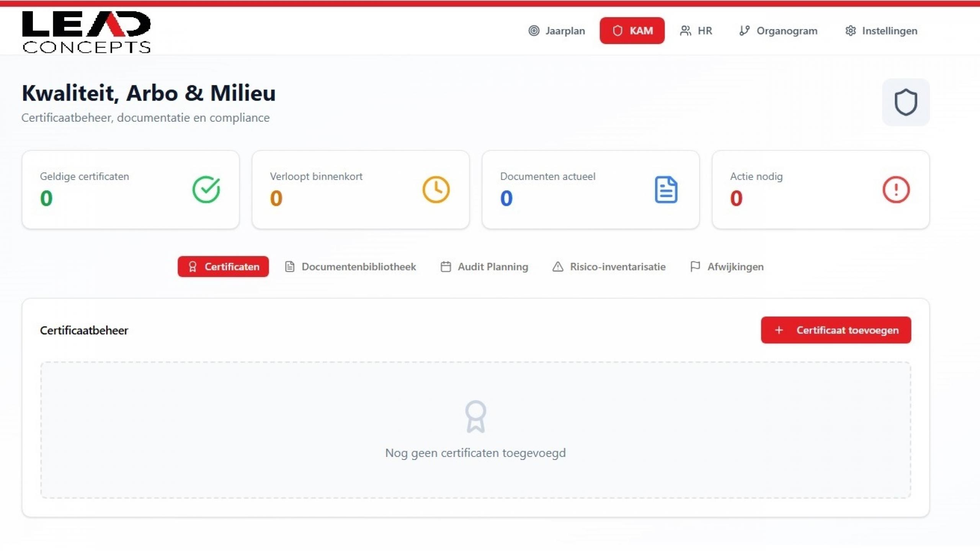The width and height of the screenshot is (980, 551).
Task: Click the Lead Concepts logo
Action: [x=87, y=32]
